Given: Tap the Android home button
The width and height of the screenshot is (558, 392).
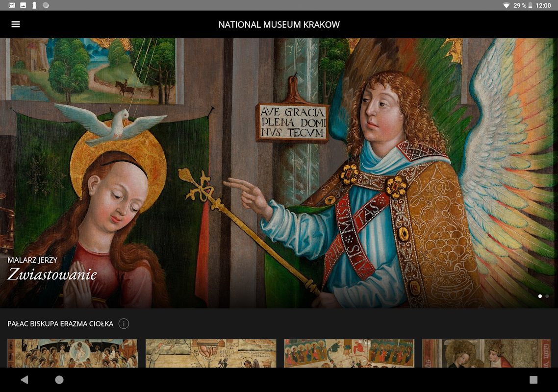Looking at the screenshot, I should point(59,380).
